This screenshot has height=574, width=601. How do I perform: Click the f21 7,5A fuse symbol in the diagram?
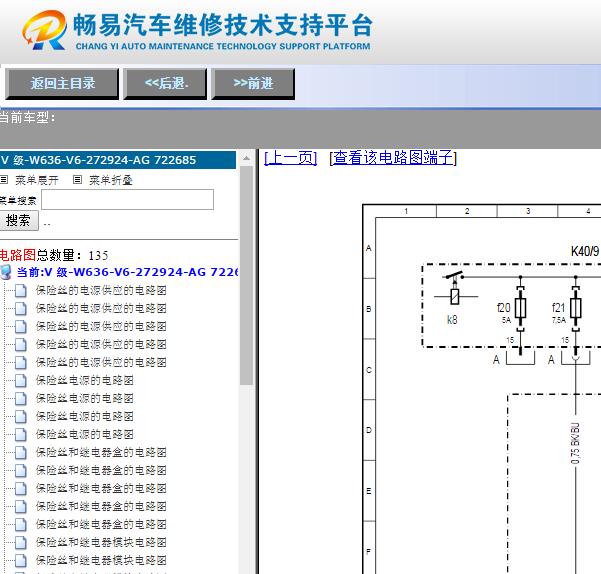point(575,308)
